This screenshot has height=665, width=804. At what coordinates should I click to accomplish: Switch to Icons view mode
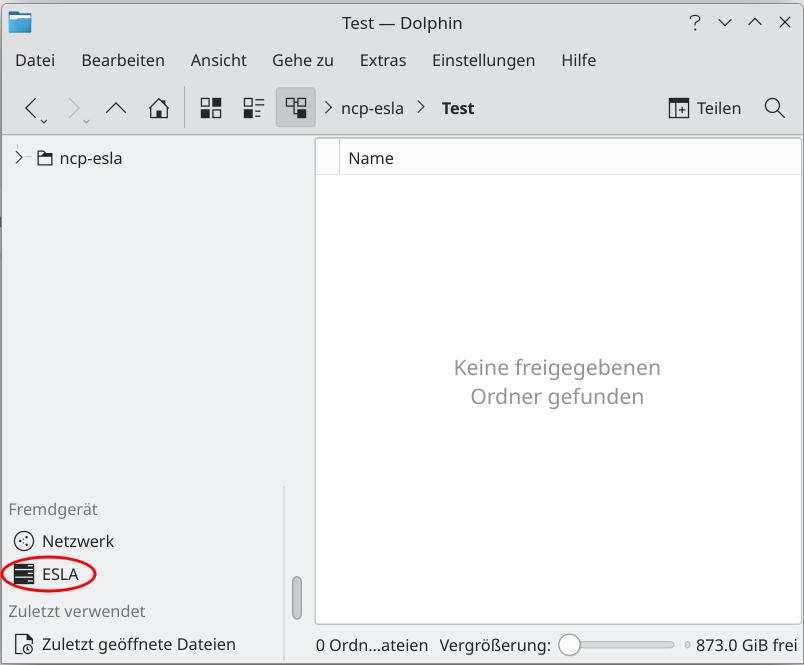click(211, 108)
